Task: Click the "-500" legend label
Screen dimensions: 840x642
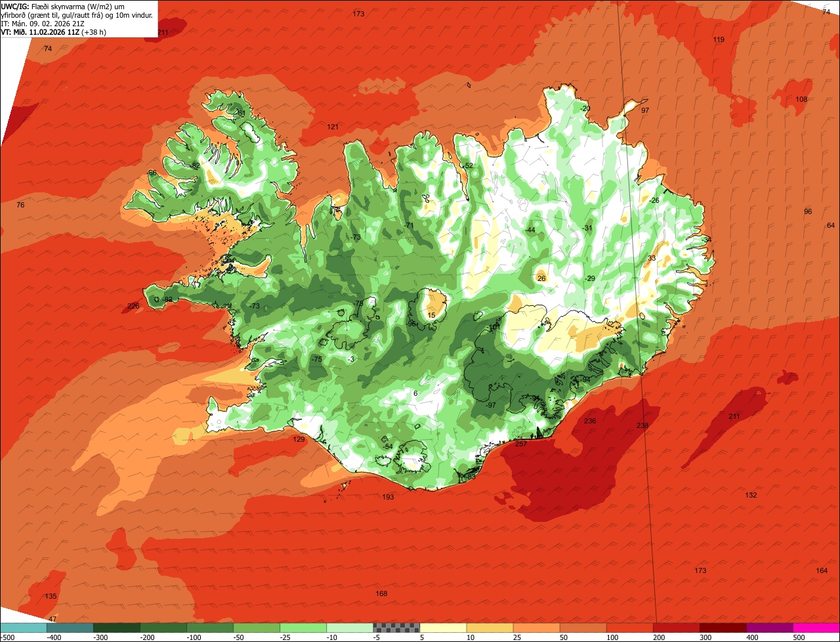Action: [8, 637]
